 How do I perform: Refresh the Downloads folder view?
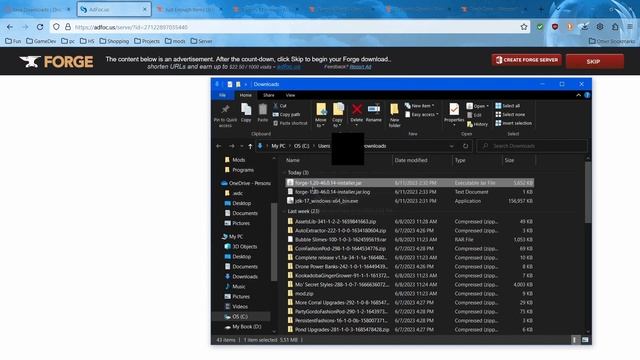(x=465, y=146)
